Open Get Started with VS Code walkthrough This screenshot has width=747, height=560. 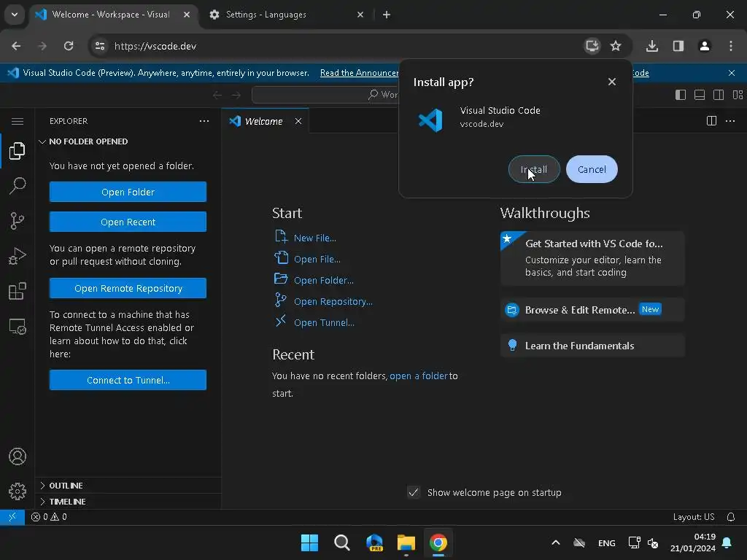tap(592, 258)
